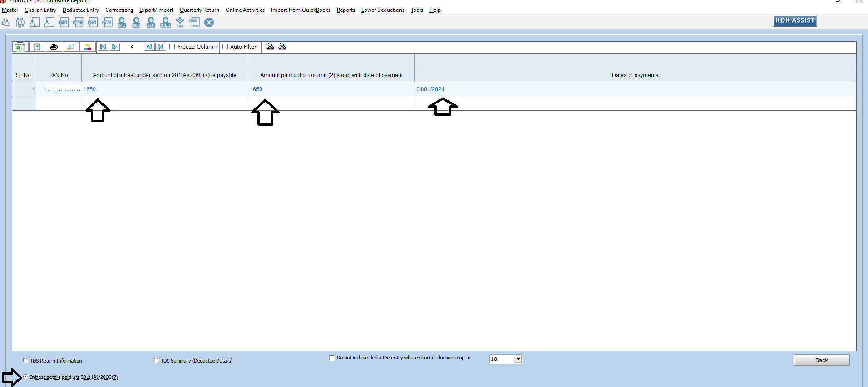Click the Dates of payments column header
The width and height of the screenshot is (868, 387).
[x=635, y=75]
